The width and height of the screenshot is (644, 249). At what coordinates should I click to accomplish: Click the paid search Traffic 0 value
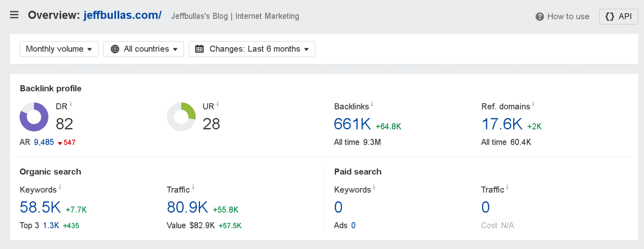[485, 207]
